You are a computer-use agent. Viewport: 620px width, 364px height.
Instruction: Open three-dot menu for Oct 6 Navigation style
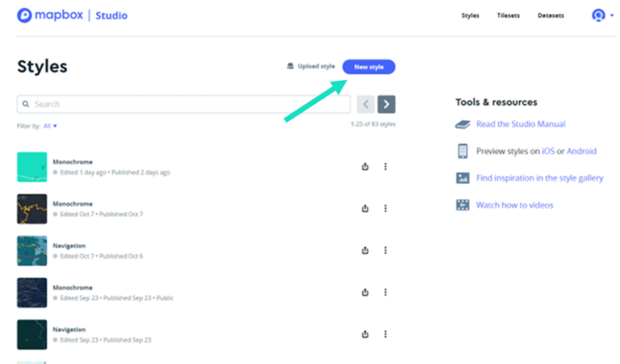pos(385,250)
